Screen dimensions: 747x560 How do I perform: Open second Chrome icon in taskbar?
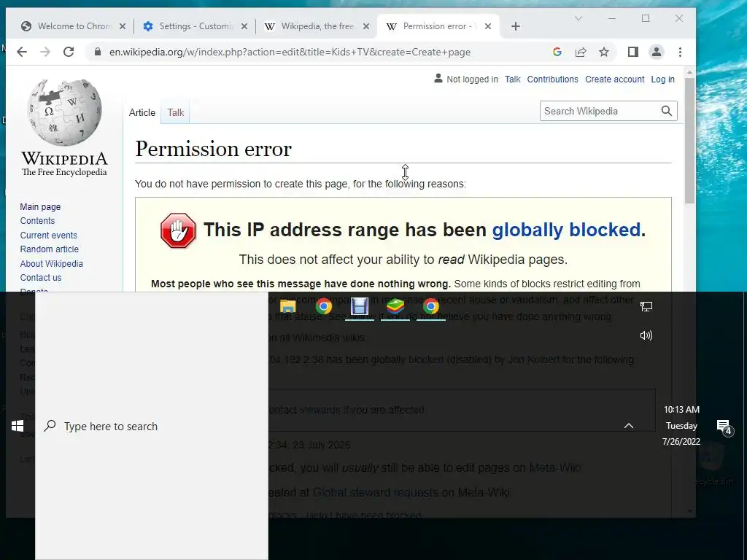pos(431,306)
